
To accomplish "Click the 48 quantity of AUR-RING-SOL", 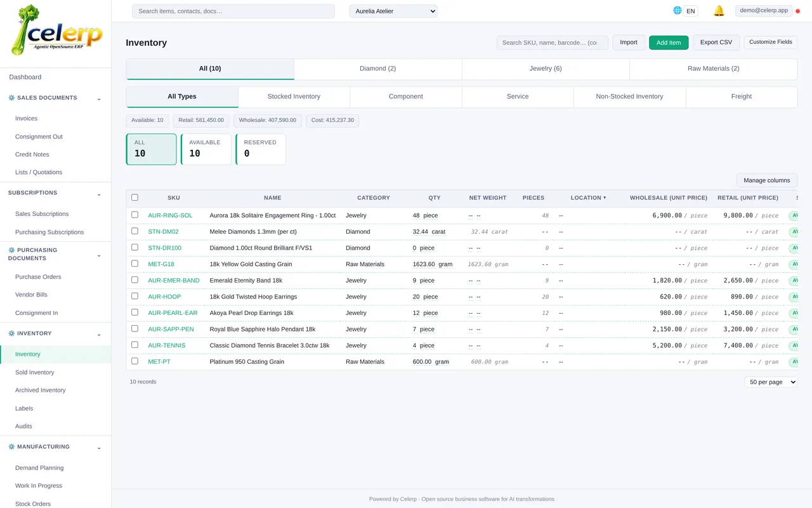I will 416,215.
